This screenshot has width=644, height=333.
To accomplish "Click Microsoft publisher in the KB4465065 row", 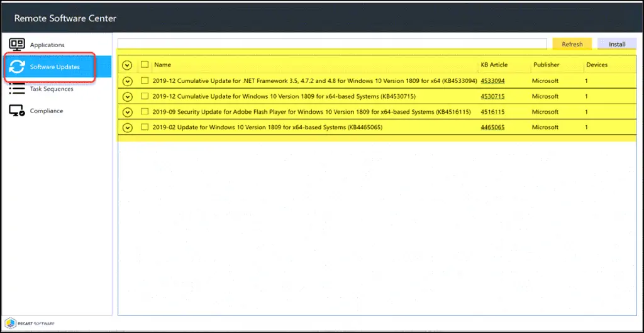I will click(x=545, y=128).
